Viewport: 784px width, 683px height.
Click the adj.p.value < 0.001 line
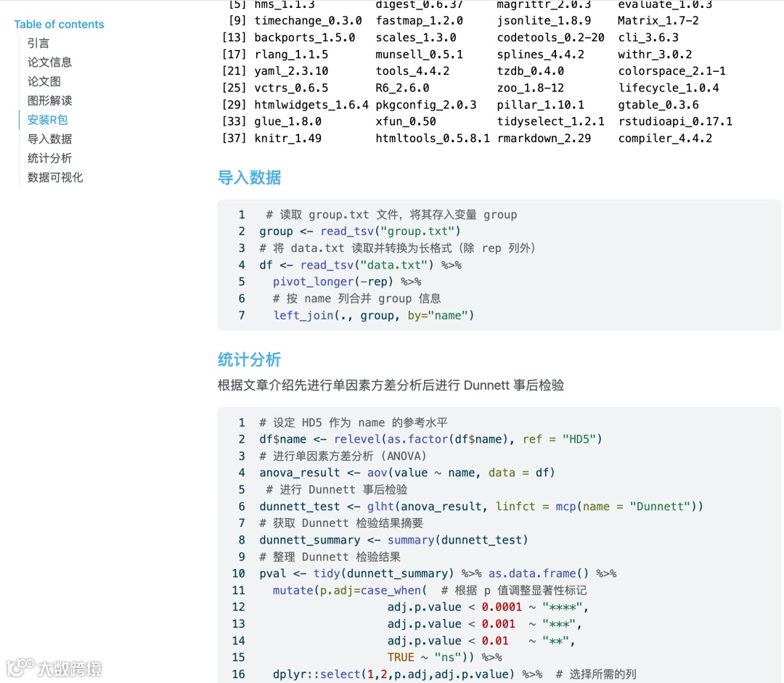coord(484,624)
